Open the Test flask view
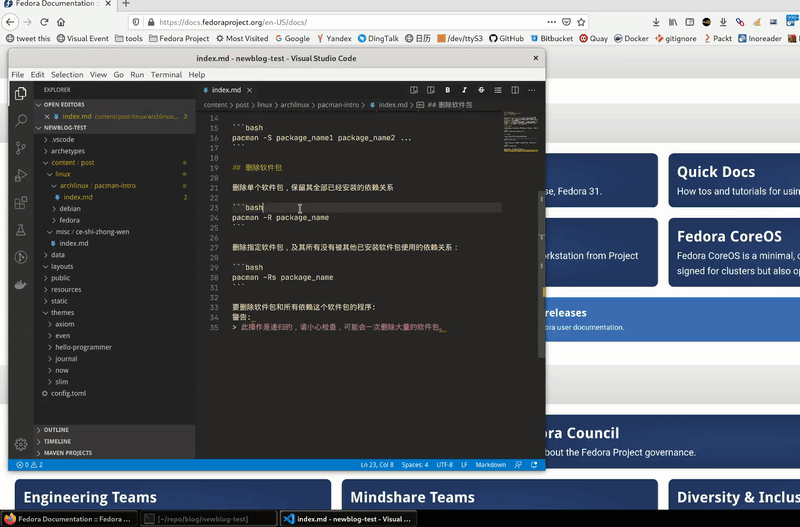 [21, 230]
